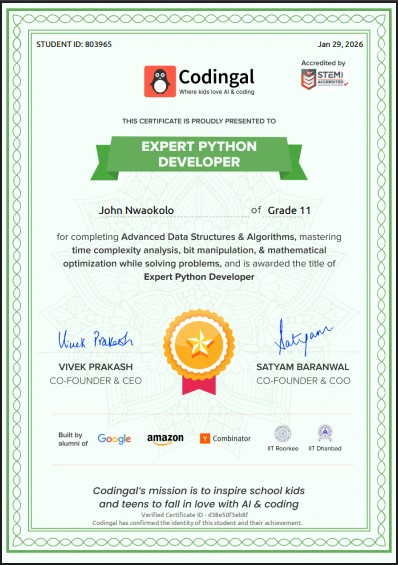Click the IIT Dhanbad emblem
The image size is (398, 565).
click(325, 433)
